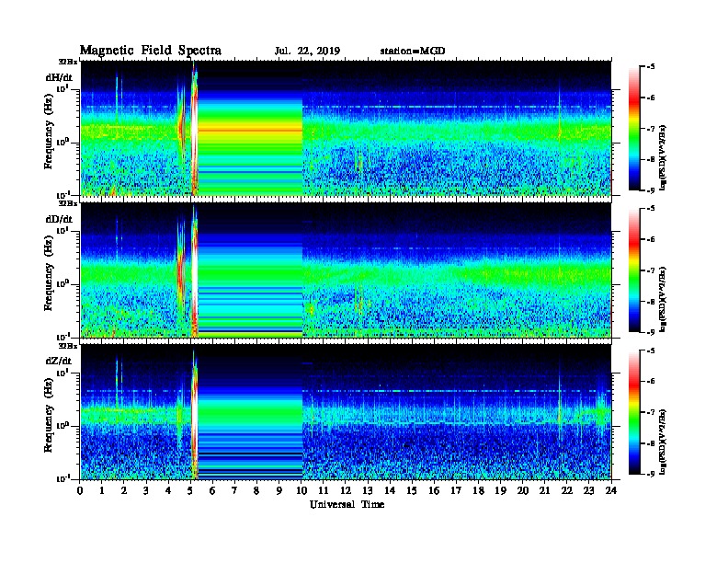Screen dimensions: 728x563
Task: Click the '-5' tick on dH/dt color scale
Action: (x=651, y=67)
